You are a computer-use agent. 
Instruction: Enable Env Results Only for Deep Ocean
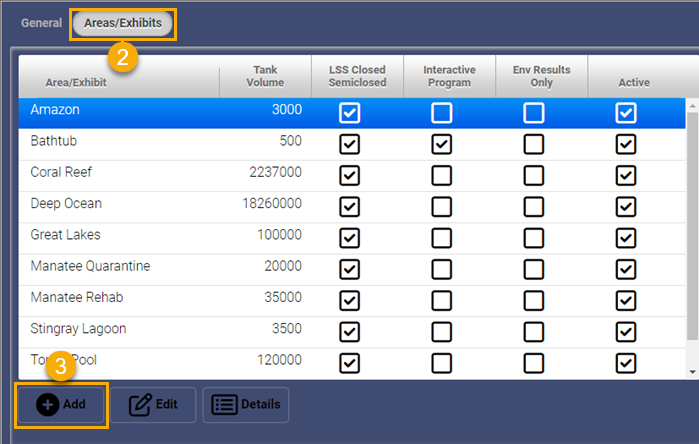tap(534, 207)
